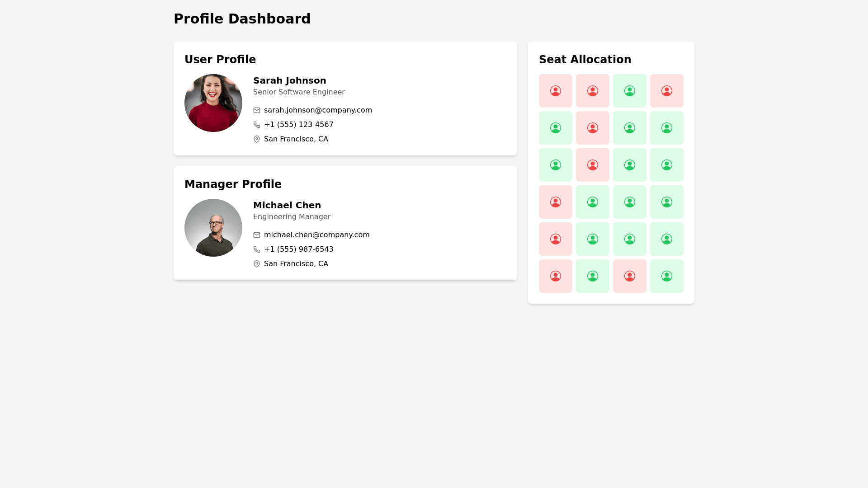Screen dimensions: 868x488
Task: Click the michael.chen@company.com email address
Action: (316, 235)
